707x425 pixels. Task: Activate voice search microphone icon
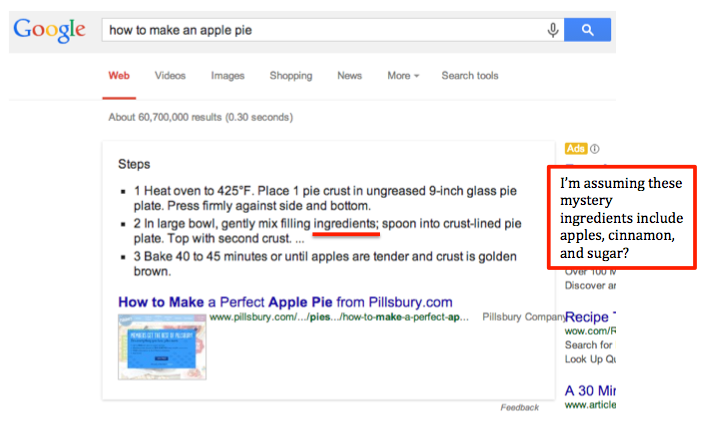(553, 30)
